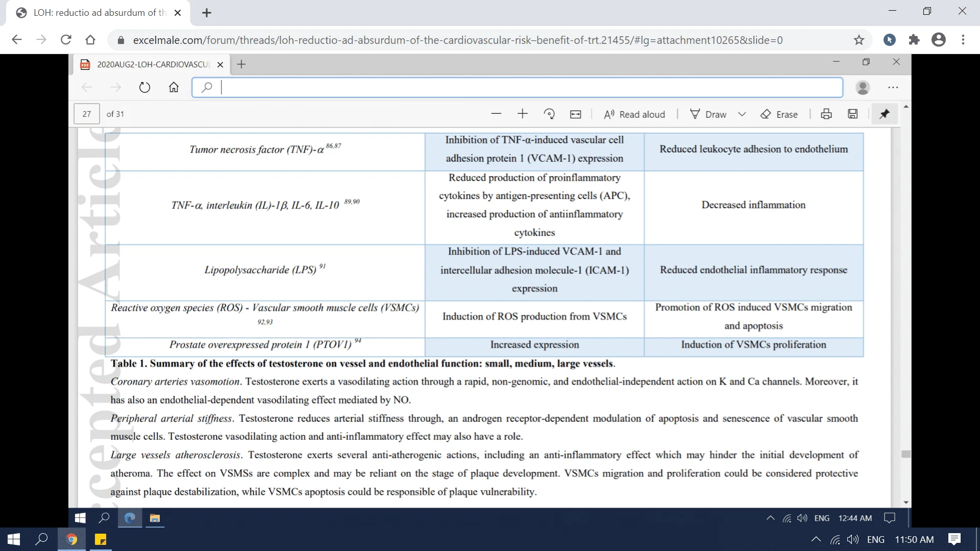This screenshot has height=551, width=980.
Task: Open Chrome profile account icon
Action: coord(939,40)
